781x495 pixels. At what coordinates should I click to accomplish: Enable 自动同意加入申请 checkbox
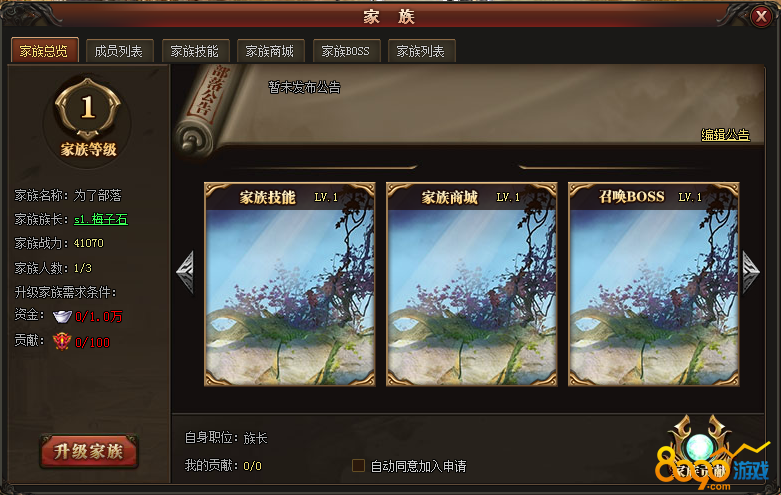[x=358, y=466]
